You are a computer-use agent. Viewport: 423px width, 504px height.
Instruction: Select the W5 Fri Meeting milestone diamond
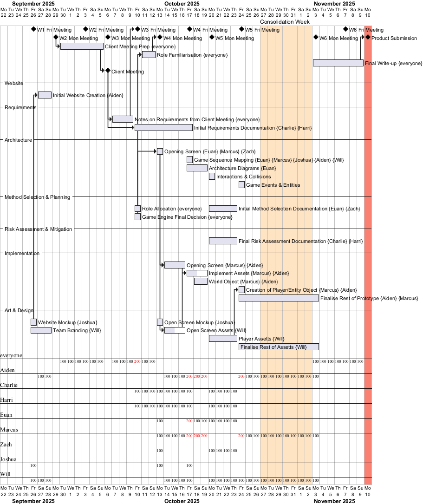point(241,29)
